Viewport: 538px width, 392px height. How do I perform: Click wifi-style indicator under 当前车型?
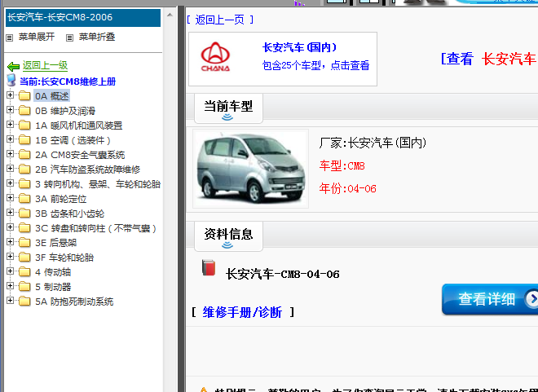click(x=227, y=117)
